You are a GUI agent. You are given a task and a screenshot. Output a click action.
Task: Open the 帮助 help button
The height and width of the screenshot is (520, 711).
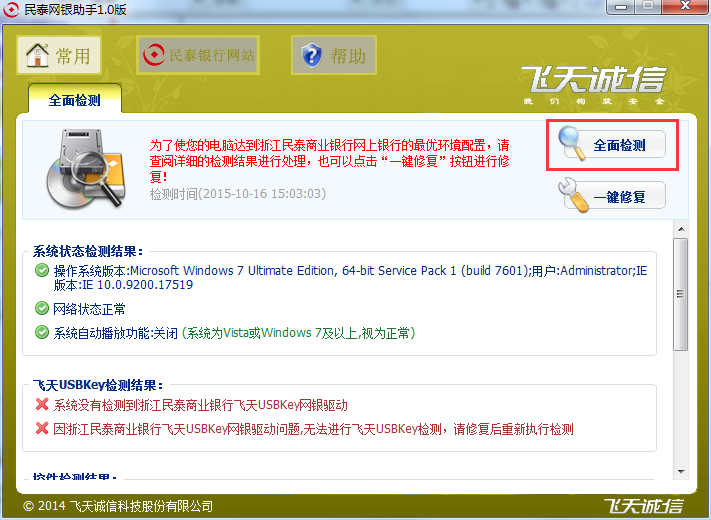(x=334, y=55)
